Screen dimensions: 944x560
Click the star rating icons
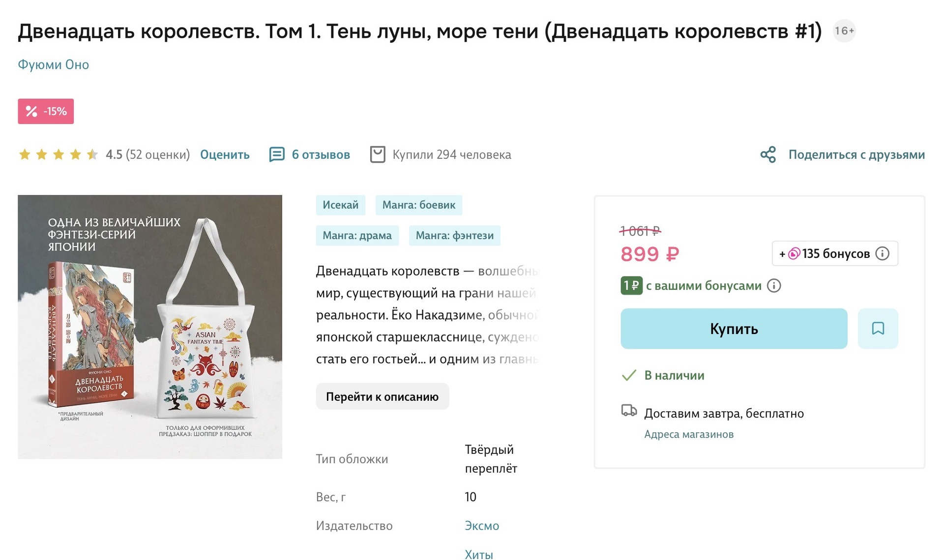pos(58,155)
